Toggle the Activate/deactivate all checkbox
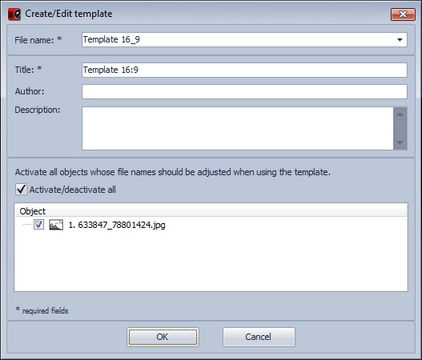 coord(21,189)
